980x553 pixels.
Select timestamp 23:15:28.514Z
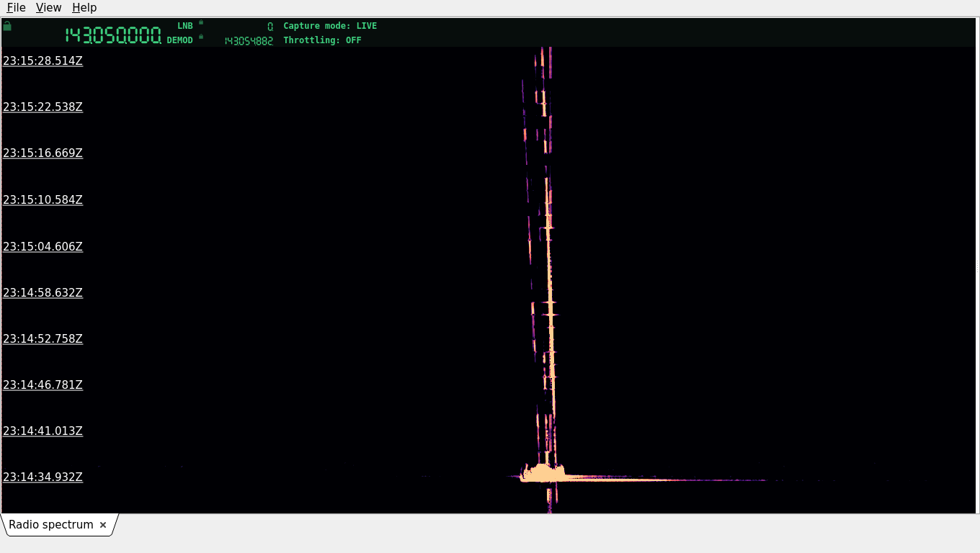coord(43,61)
